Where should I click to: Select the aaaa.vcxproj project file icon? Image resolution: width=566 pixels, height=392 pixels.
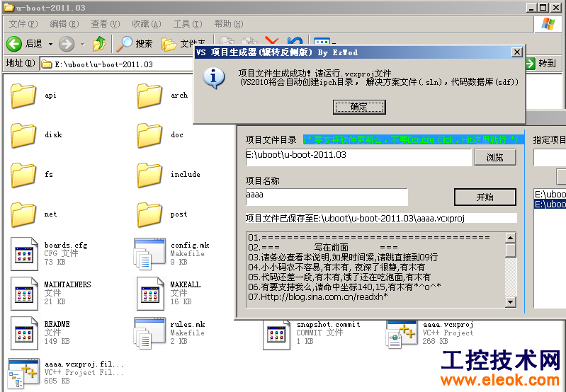tap(402, 335)
